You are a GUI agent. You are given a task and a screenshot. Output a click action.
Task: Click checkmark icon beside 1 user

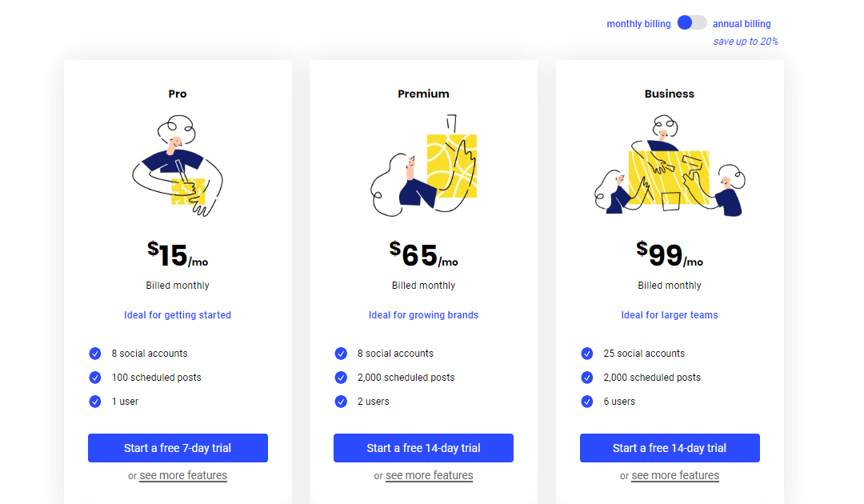click(94, 402)
